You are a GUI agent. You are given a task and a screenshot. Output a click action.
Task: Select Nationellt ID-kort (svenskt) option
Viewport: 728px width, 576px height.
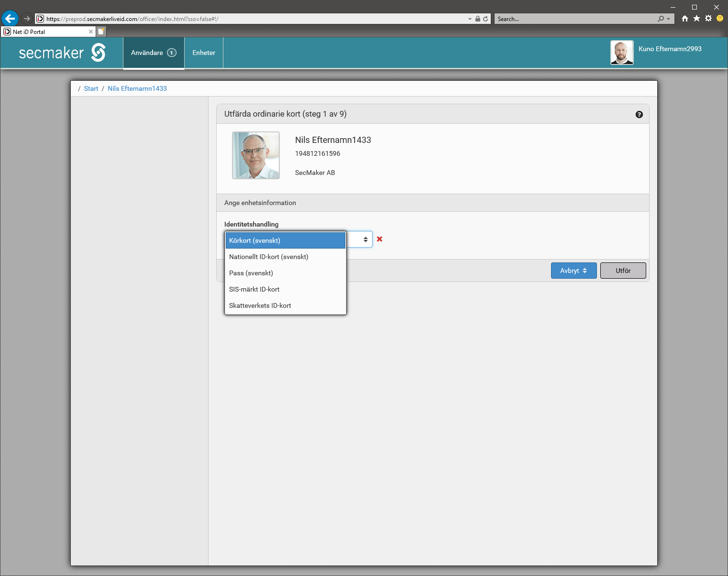coord(285,257)
